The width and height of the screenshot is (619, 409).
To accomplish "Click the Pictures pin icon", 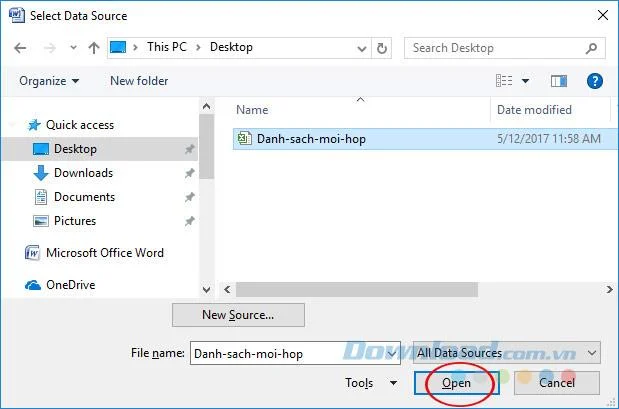I will (x=189, y=221).
